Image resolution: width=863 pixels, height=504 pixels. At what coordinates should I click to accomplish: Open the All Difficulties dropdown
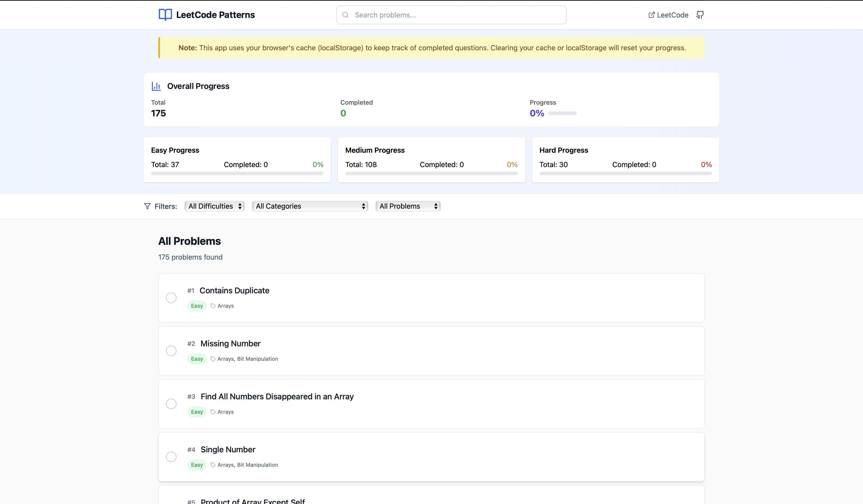click(214, 206)
